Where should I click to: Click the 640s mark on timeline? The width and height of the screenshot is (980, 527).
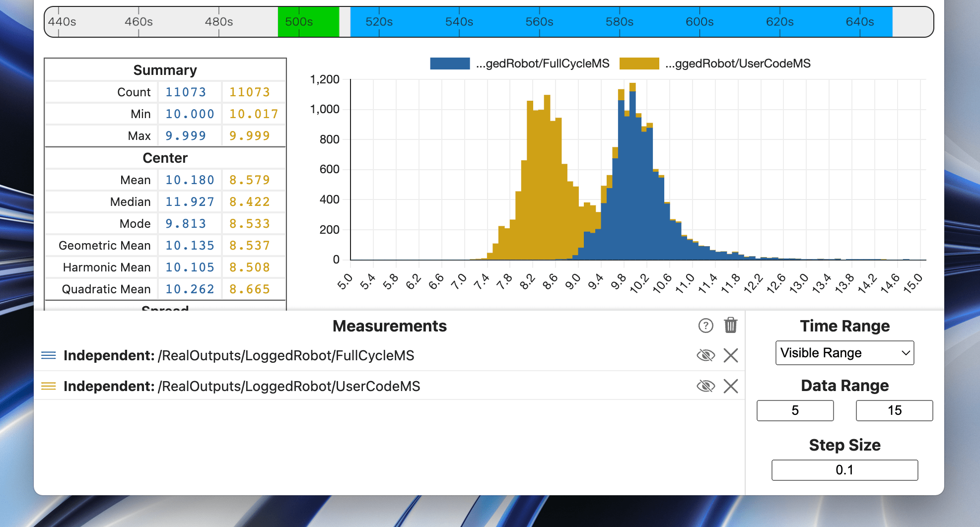pos(860,22)
